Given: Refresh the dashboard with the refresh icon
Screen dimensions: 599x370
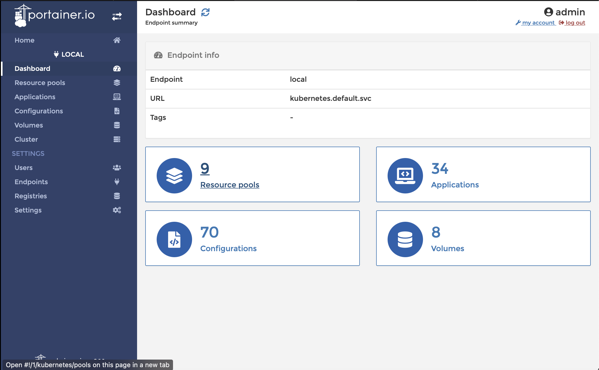Looking at the screenshot, I should [206, 12].
